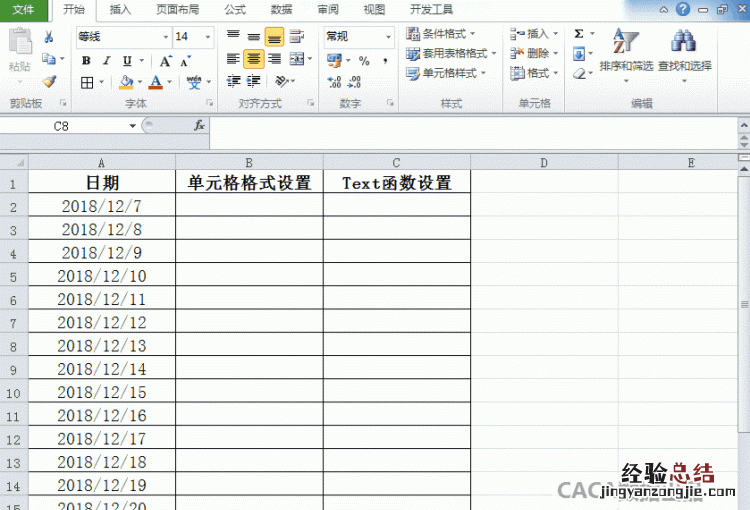The height and width of the screenshot is (510, 750).
Task: Switch to the 插入 Insert tab
Action: 120,10
